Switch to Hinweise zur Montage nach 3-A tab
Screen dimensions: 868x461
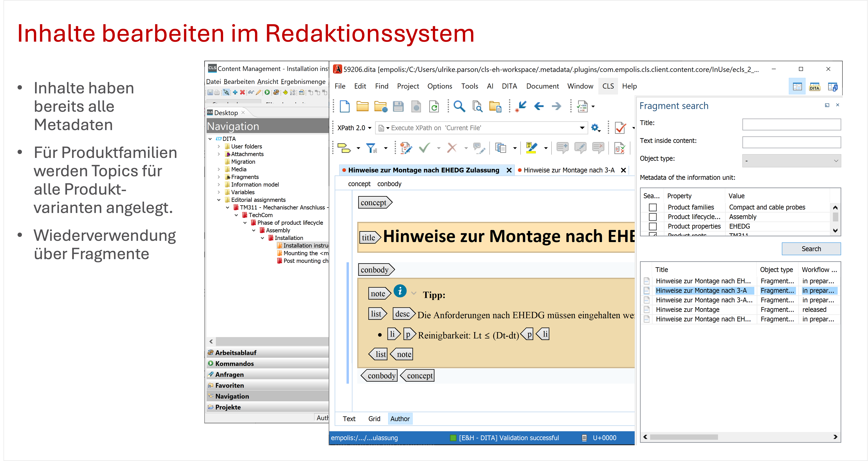point(569,170)
